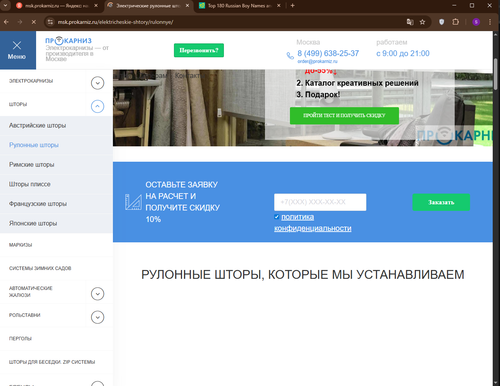Click Пройти тест и получить скидку button

point(344,116)
